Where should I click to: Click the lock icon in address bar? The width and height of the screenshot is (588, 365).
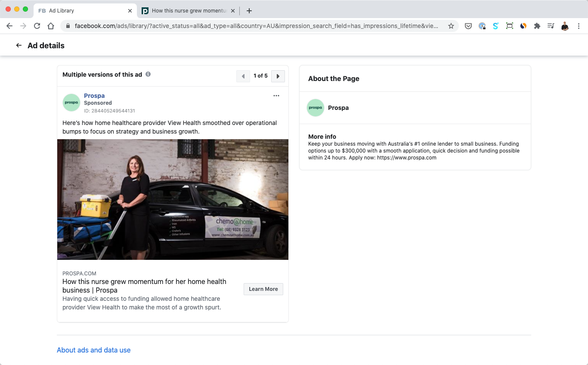68,26
